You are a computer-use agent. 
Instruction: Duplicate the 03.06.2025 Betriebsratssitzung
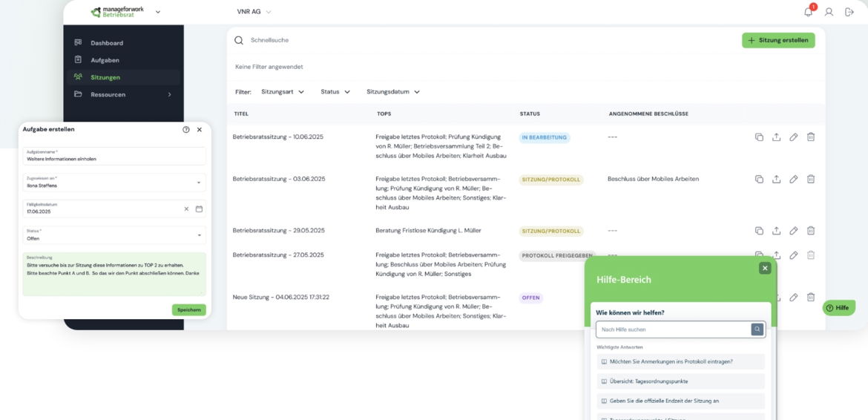759,180
